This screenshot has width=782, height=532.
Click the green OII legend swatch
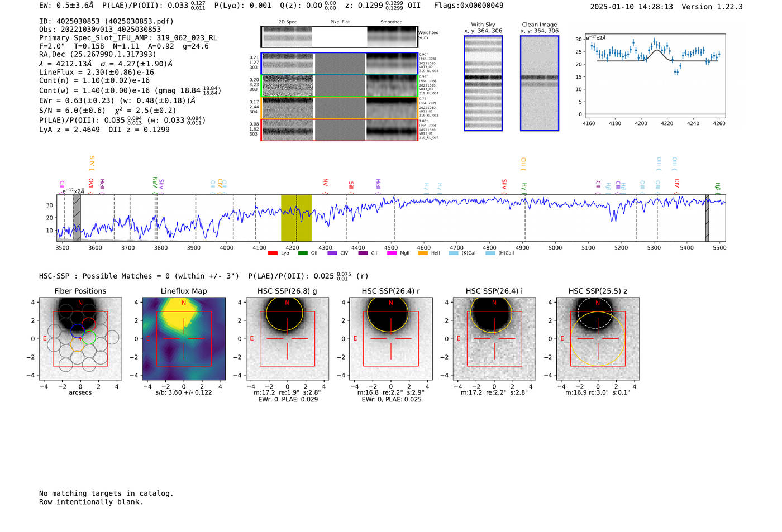coord(303,253)
